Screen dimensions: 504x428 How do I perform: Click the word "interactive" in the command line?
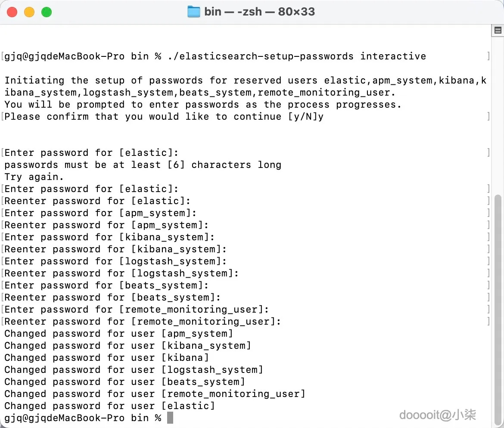[393, 56]
